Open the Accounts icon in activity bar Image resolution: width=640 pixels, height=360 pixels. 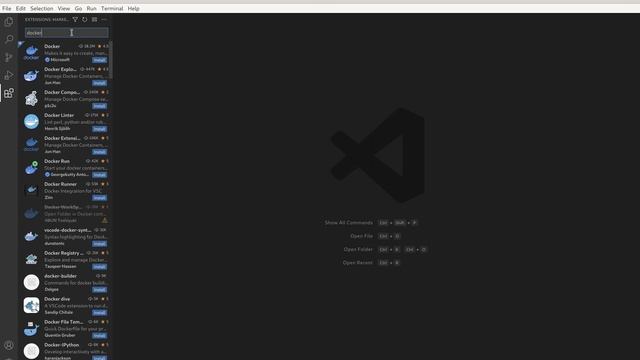pos(9,345)
